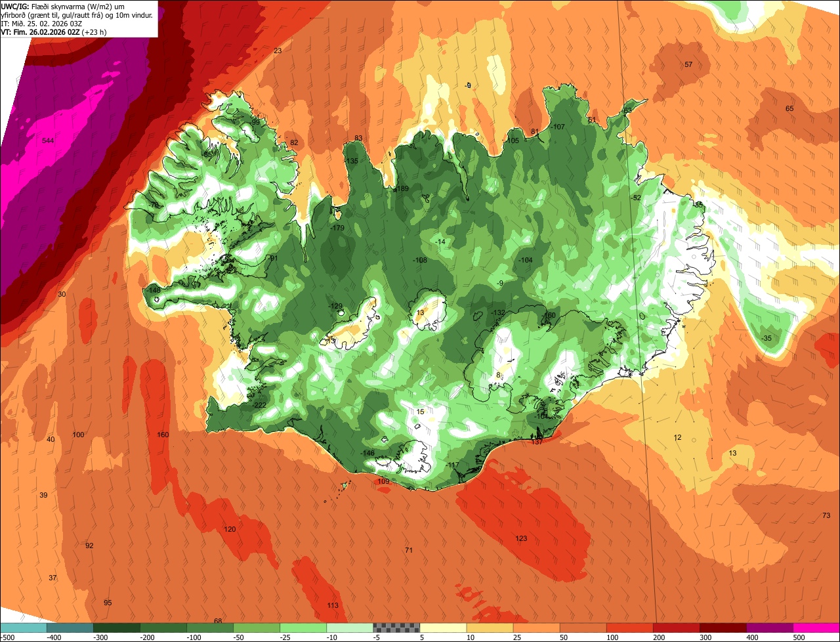Select the -117 value on the south coast
Screen dimensions: 840x642
452,465
